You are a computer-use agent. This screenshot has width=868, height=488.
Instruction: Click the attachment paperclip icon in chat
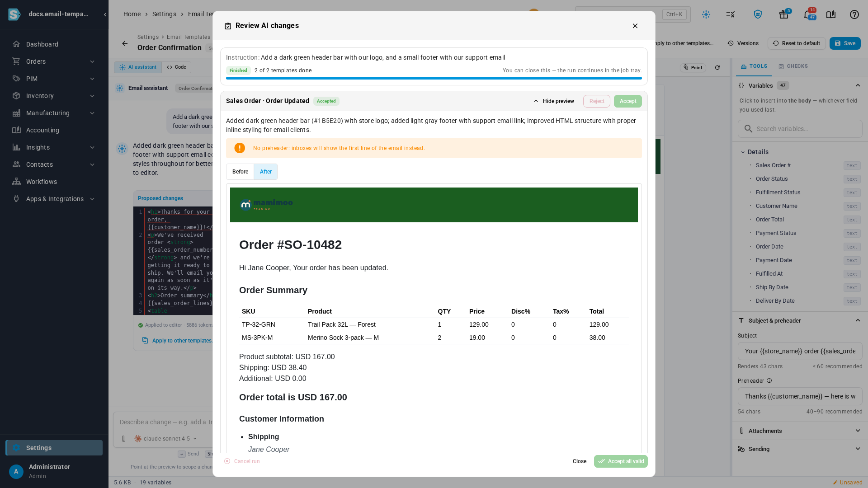click(123, 439)
